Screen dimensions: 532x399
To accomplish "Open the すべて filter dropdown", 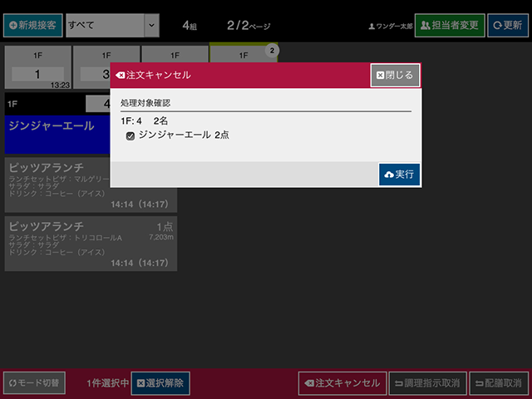I will pyautogui.click(x=104, y=25).
